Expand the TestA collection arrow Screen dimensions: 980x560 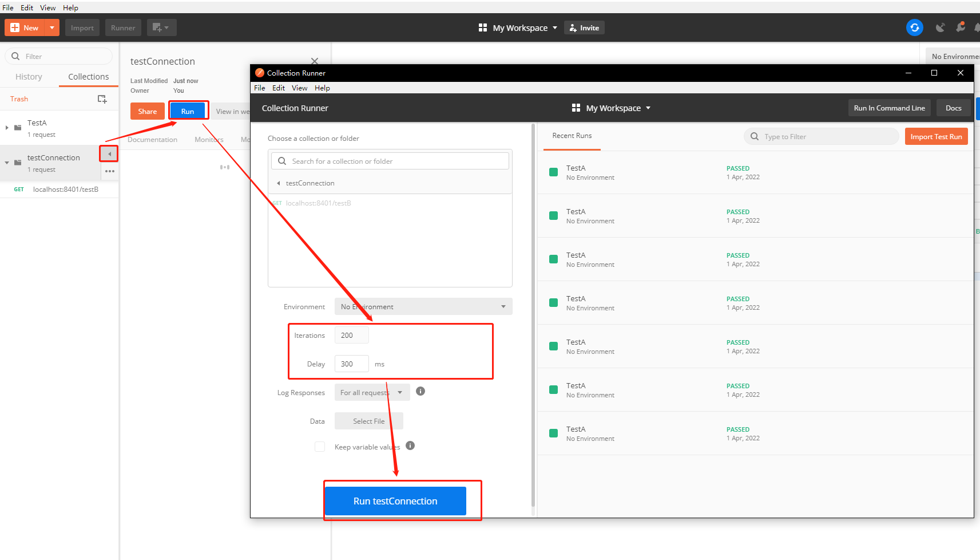[x=7, y=127]
